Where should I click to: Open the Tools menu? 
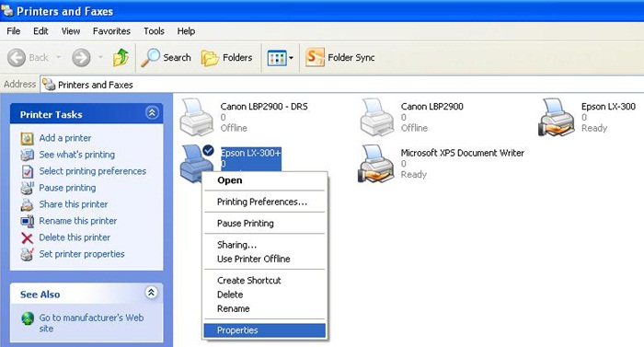tap(154, 31)
